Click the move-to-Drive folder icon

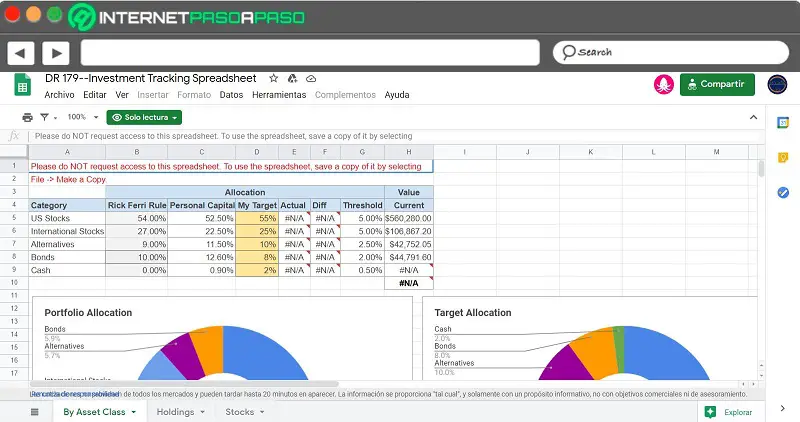pos(292,79)
